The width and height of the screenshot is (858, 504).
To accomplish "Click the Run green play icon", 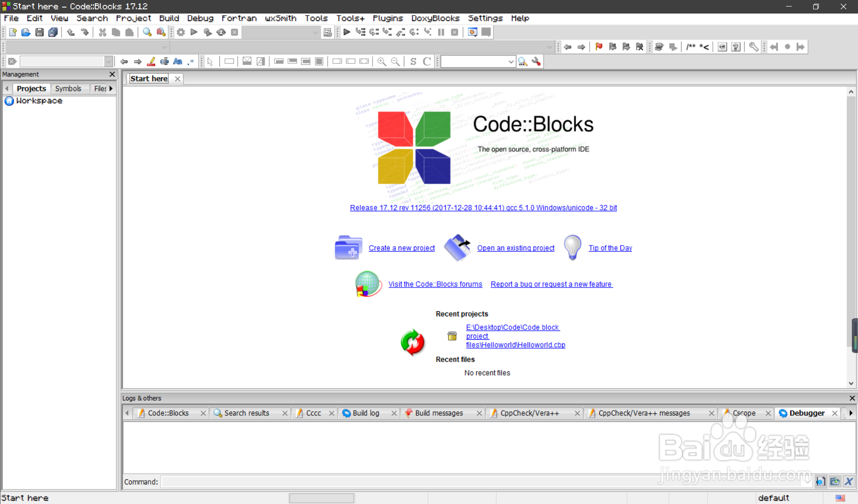I will pos(194,32).
